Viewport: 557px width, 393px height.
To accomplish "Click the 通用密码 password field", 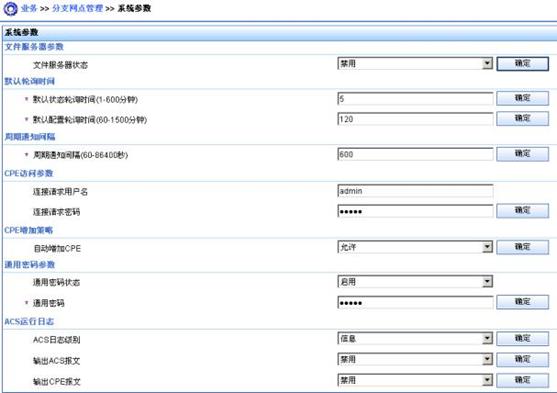I will pyautogui.click(x=415, y=302).
